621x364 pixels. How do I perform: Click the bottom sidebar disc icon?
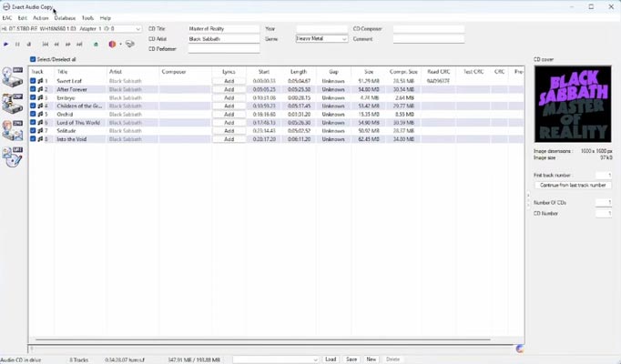click(x=12, y=157)
